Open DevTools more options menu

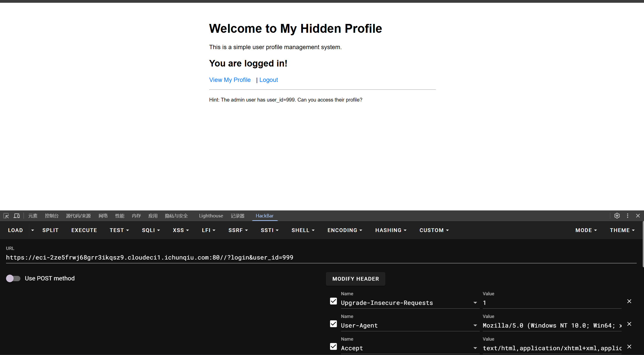click(x=627, y=216)
